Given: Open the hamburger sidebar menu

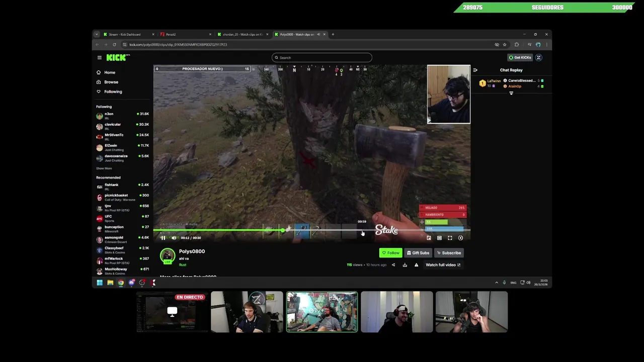Looking at the screenshot, I should click(x=100, y=58).
